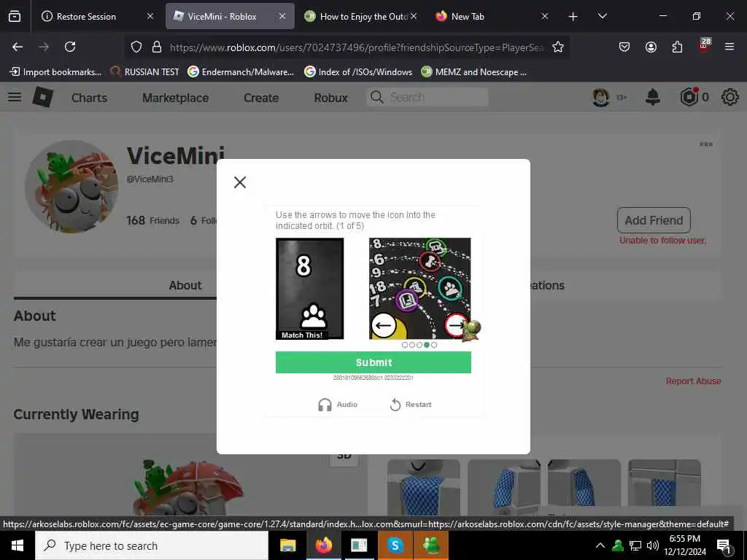Open the taskbar clock showing 6:55 PM
Viewport: 747px width, 560px height.
[685, 545]
